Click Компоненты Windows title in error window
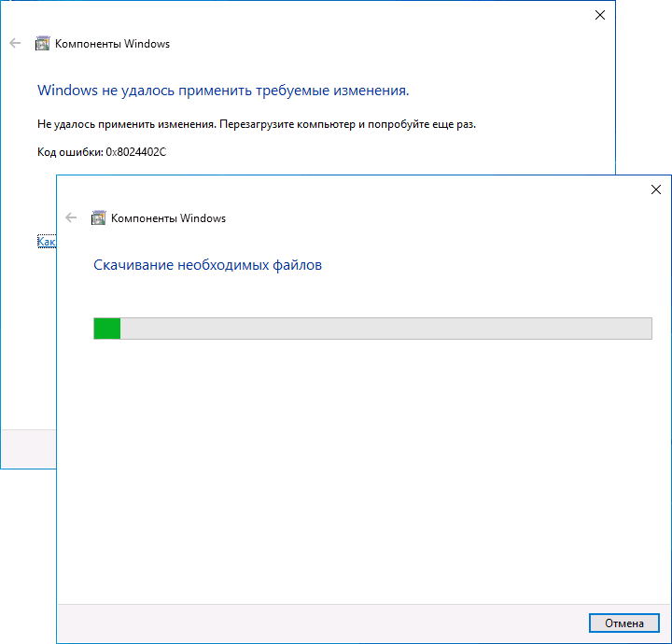The width and height of the screenshot is (672, 644). (x=112, y=44)
